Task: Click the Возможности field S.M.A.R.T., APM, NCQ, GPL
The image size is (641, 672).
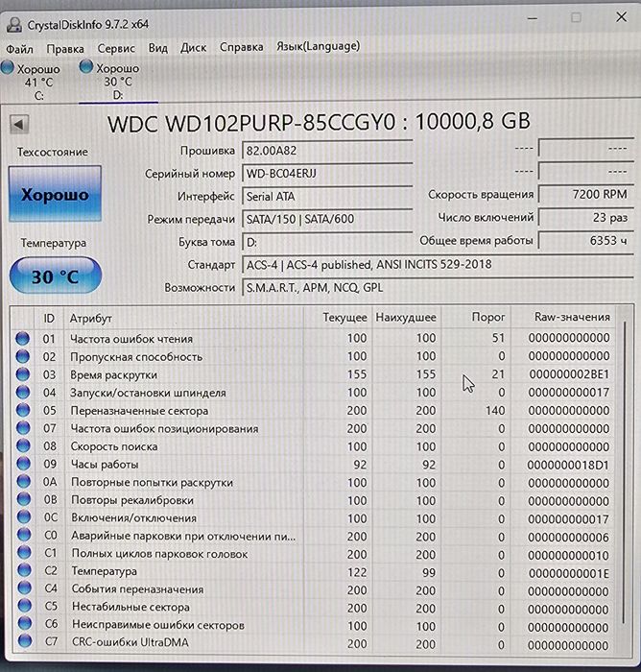Action: 438,288
